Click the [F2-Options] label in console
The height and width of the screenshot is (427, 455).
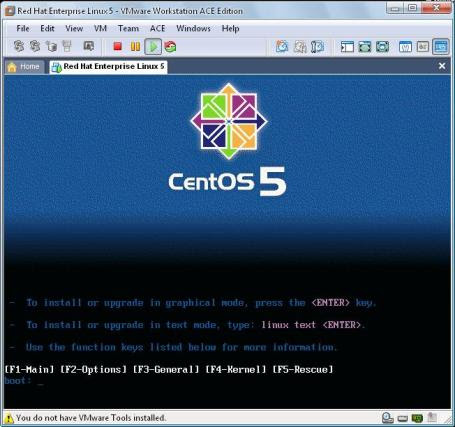(x=94, y=369)
